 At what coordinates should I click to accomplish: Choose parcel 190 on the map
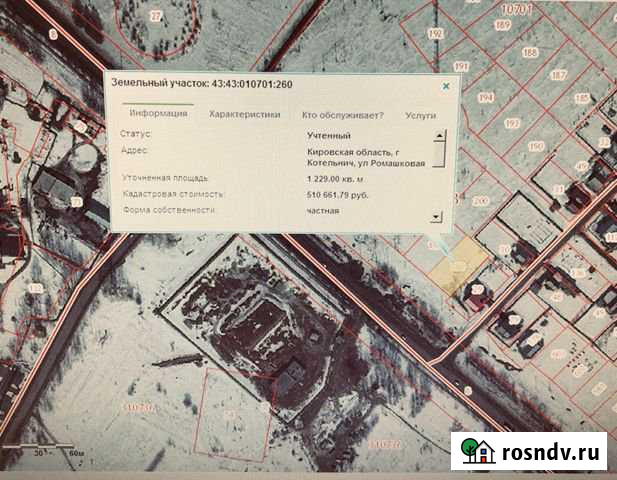tap(535, 146)
